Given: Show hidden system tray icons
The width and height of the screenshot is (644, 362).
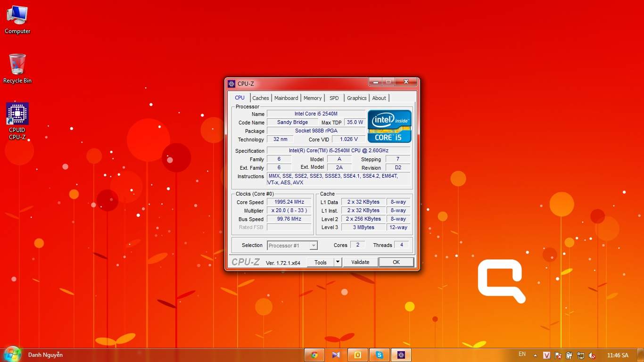Looking at the screenshot, I should (535, 355).
